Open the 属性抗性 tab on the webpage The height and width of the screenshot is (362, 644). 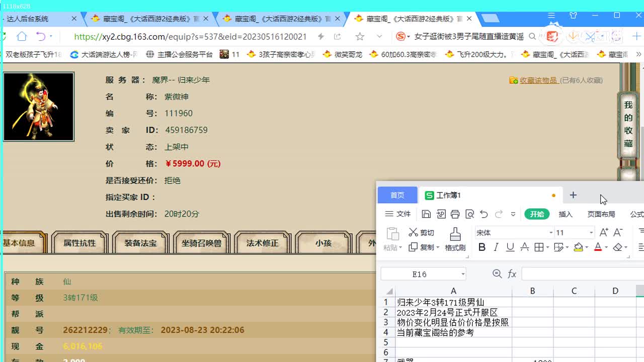click(x=79, y=243)
